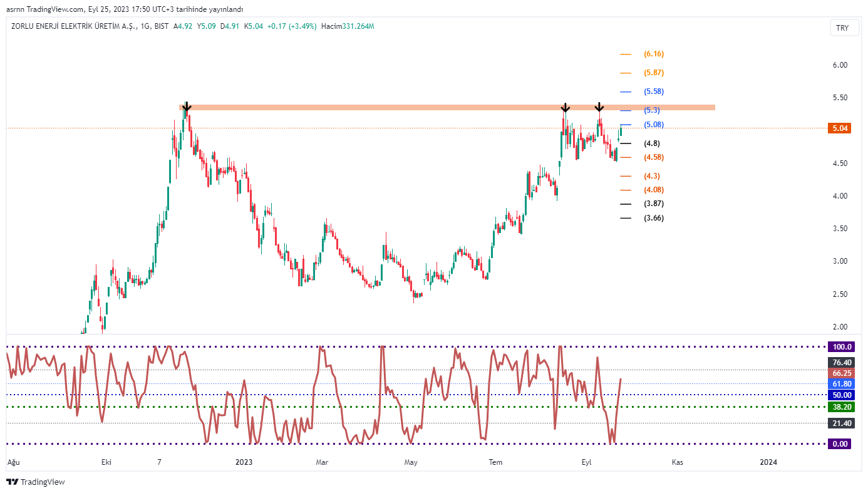Click the blue '61.80' oscillator level tag
Screen dimensions: 868x493
(x=840, y=384)
